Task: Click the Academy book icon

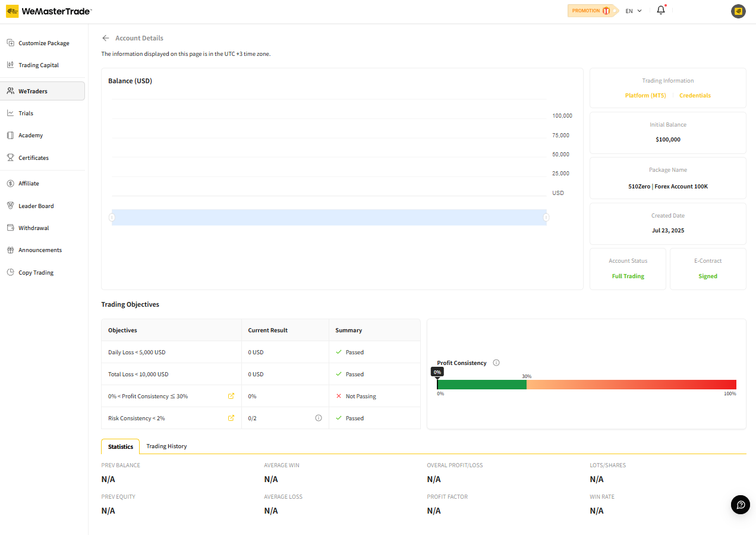Action: click(10, 135)
